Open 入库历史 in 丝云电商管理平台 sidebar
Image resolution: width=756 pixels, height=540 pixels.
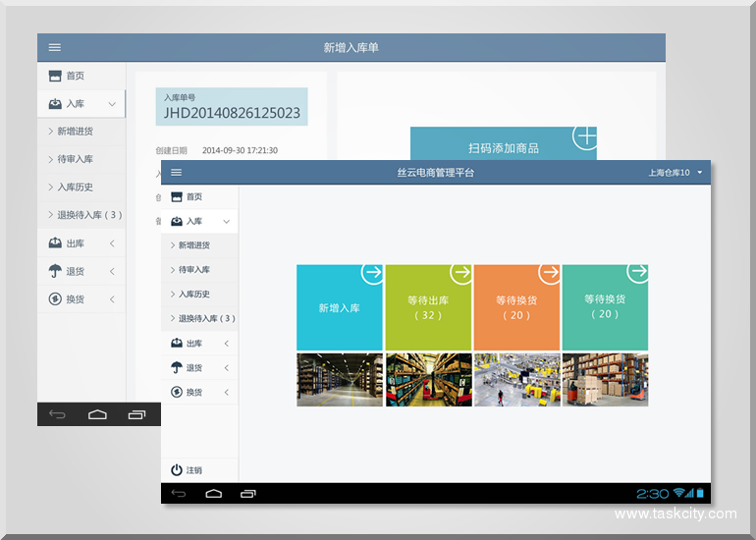click(193, 295)
